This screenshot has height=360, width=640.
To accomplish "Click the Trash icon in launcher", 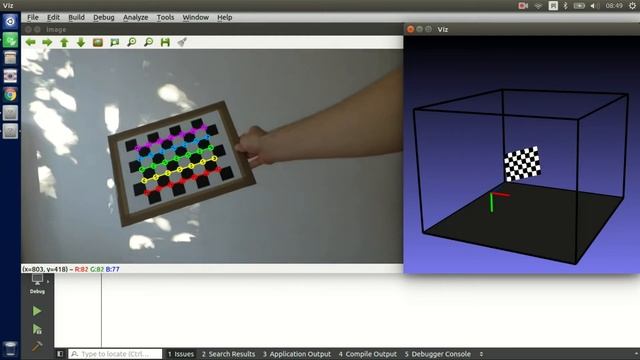I will 10,349.
